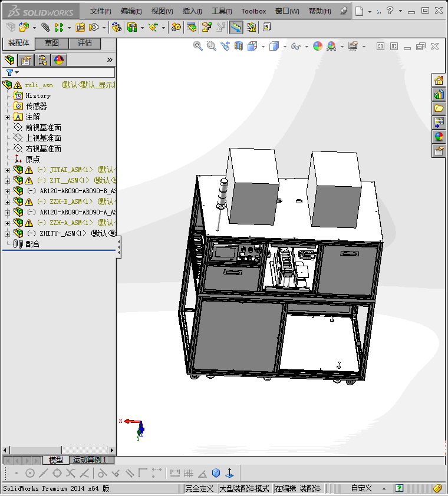
Task: Open the 插入(I) menu
Action: coord(192,11)
